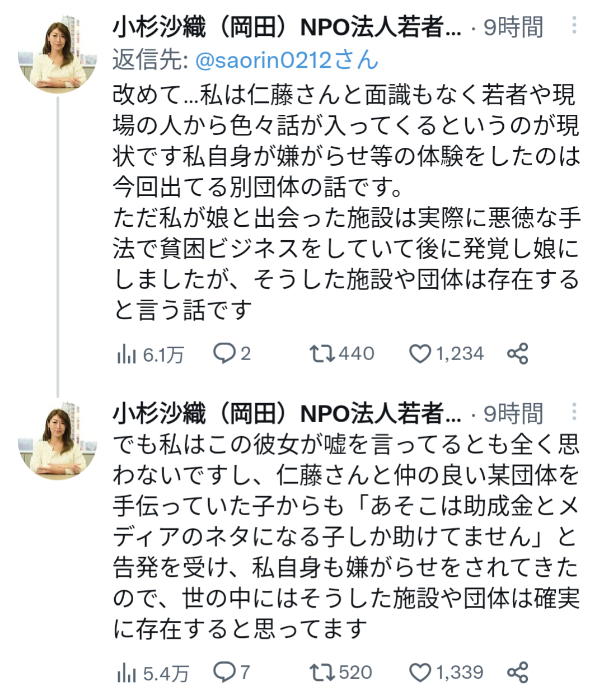
Task: Open the more options menu on the first tweet
Action: (574, 26)
